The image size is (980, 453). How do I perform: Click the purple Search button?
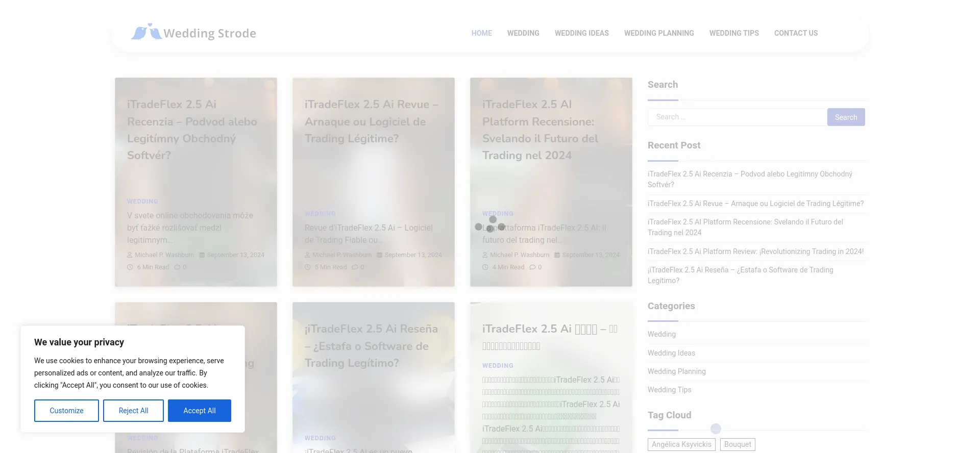pos(846,117)
